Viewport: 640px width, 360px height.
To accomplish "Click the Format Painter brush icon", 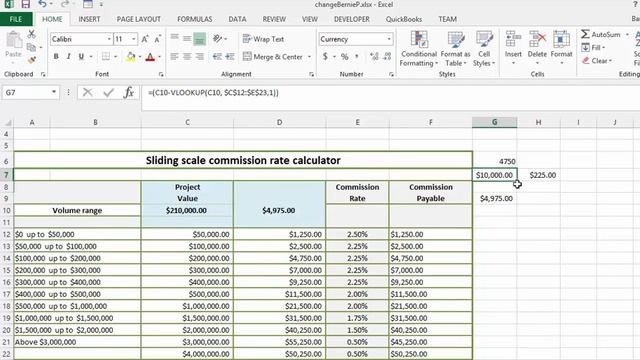I will (x=31, y=60).
